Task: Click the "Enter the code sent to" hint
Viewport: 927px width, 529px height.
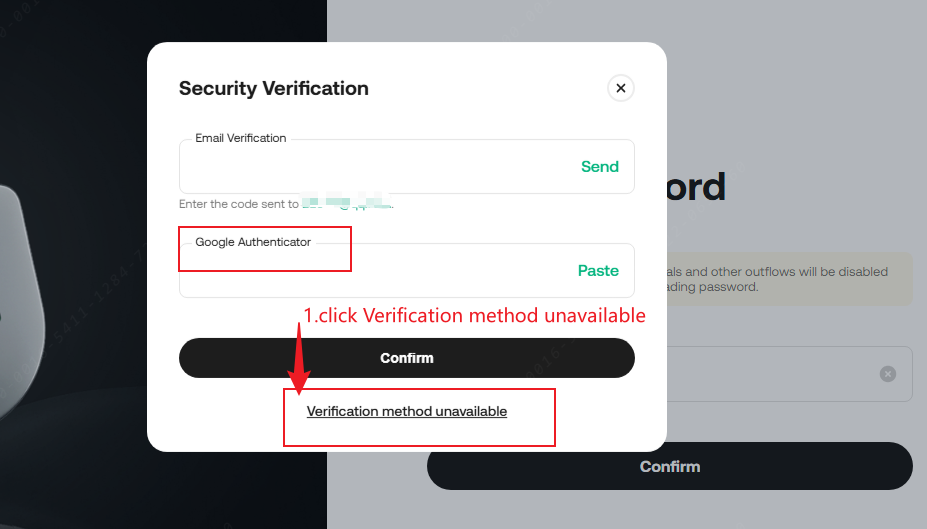Action: (x=238, y=204)
